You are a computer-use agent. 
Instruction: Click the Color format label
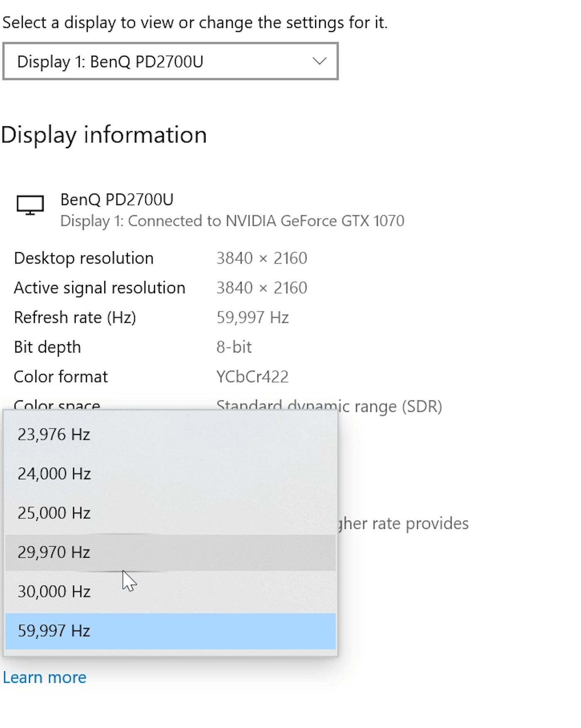click(x=61, y=377)
